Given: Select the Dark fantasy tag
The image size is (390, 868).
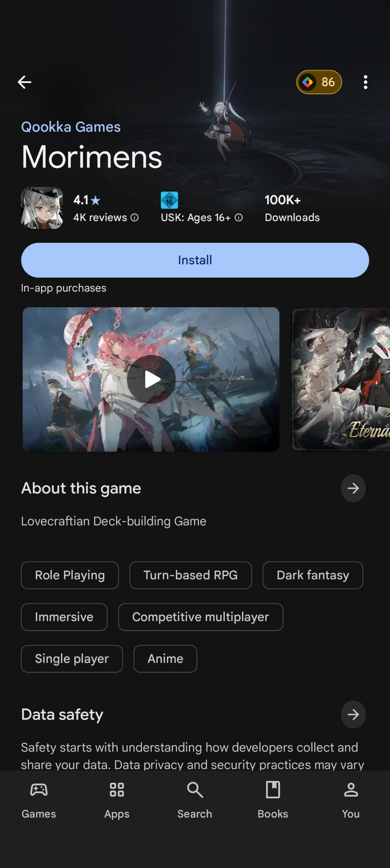Looking at the screenshot, I should (313, 575).
